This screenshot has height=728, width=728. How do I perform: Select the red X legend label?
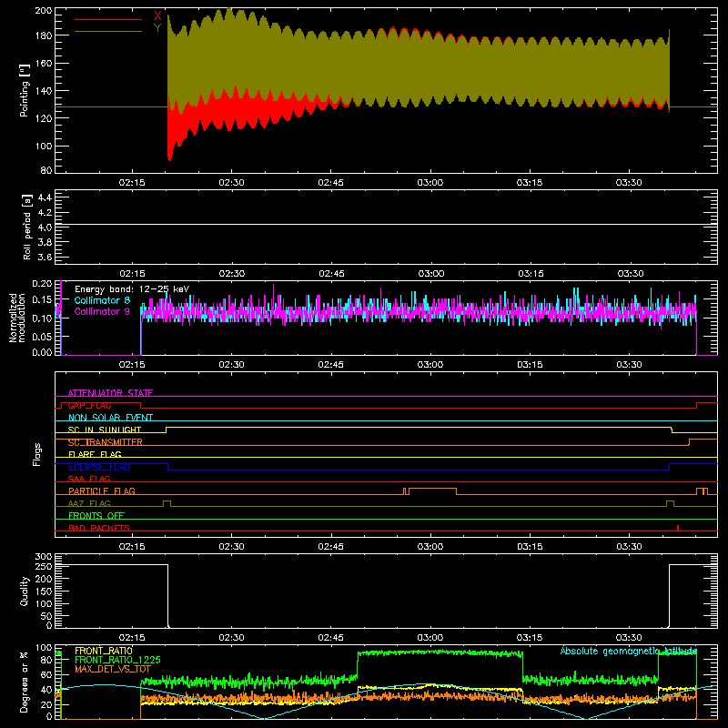[157, 16]
